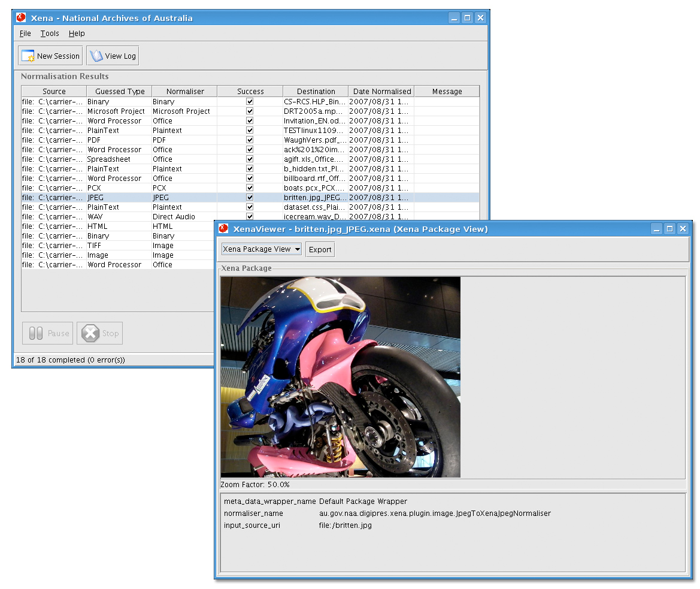700x589 pixels.
Task: Click the Stop icon button
Action: click(90, 334)
